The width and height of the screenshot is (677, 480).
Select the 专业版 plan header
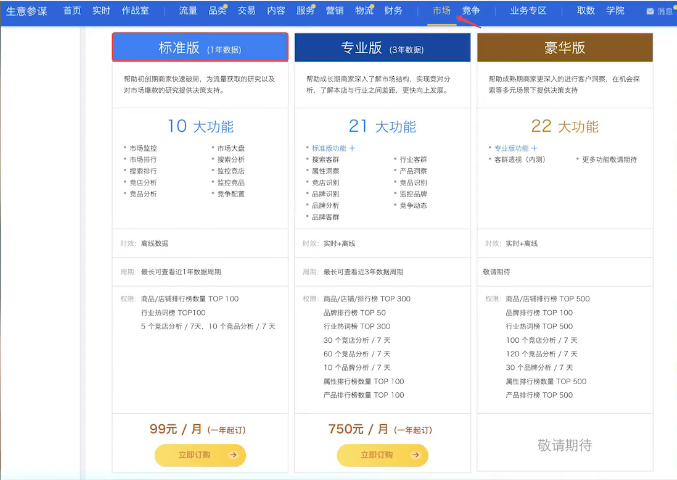[383, 48]
